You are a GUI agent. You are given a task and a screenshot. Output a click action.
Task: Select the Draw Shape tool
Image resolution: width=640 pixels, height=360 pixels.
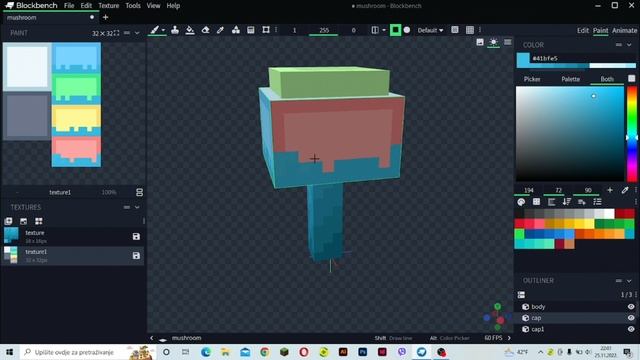pyautogui.click(x=236, y=30)
